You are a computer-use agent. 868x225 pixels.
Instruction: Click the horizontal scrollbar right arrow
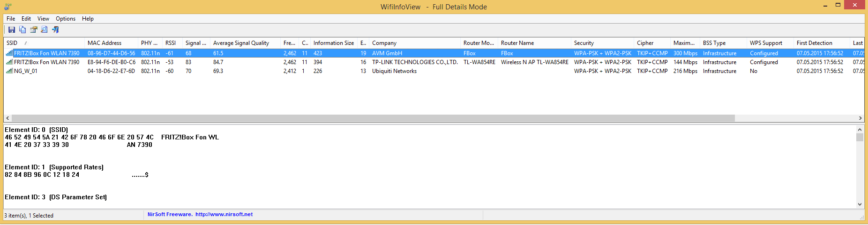pyautogui.click(x=860, y=118)
